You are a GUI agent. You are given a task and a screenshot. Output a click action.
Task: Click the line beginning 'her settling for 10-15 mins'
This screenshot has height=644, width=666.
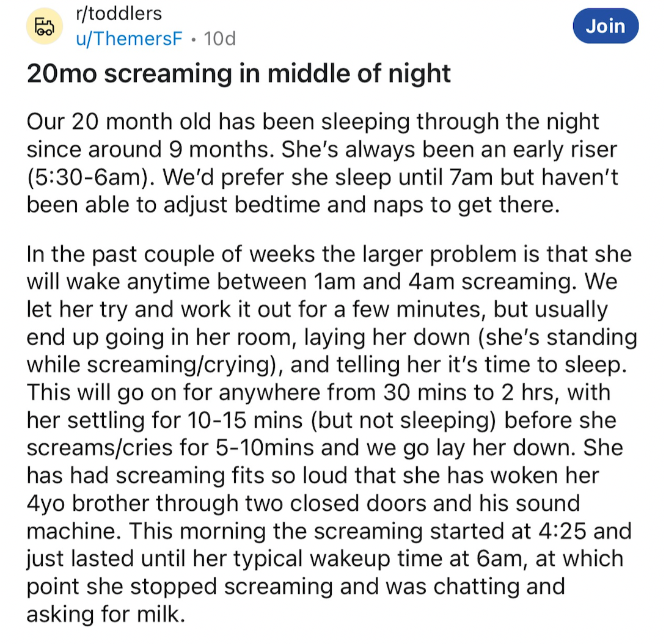(x=321, y=420)
